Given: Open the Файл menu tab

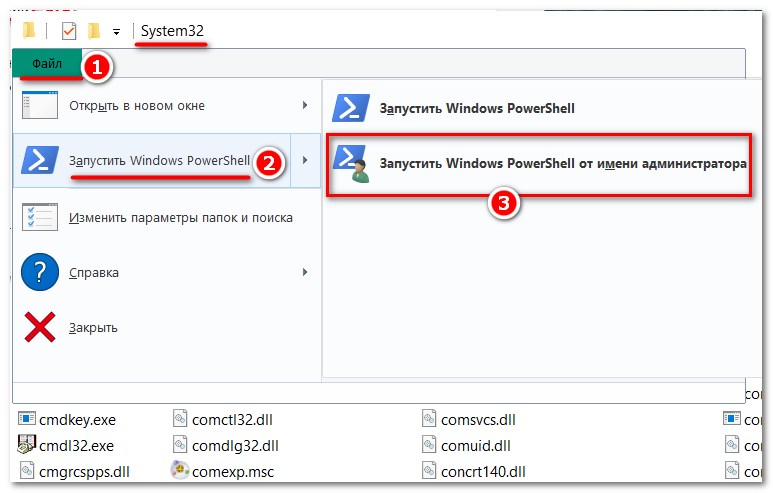Looking at the screenshot, I should click(x=47, y=64).
